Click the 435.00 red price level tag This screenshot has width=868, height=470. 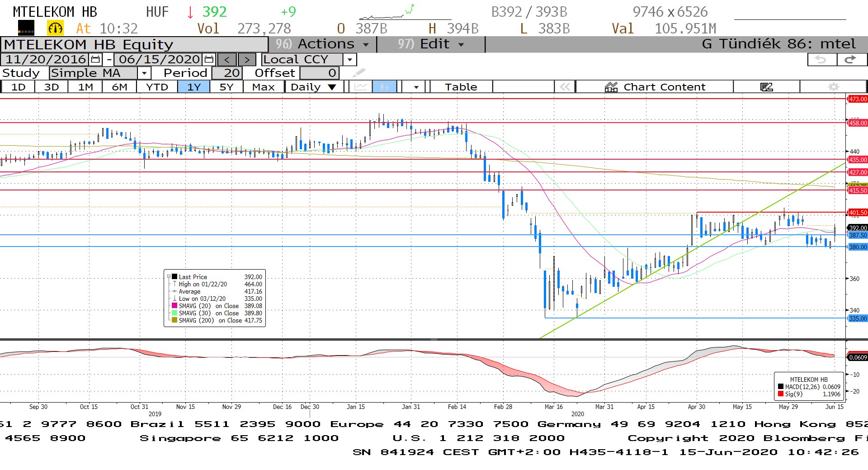coord(858,160)
